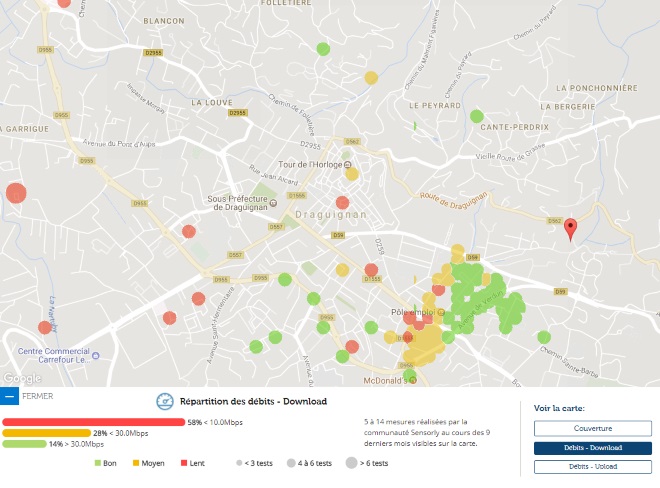Click the Google logo on the map

pyautogui.click(x=20, y=379)
